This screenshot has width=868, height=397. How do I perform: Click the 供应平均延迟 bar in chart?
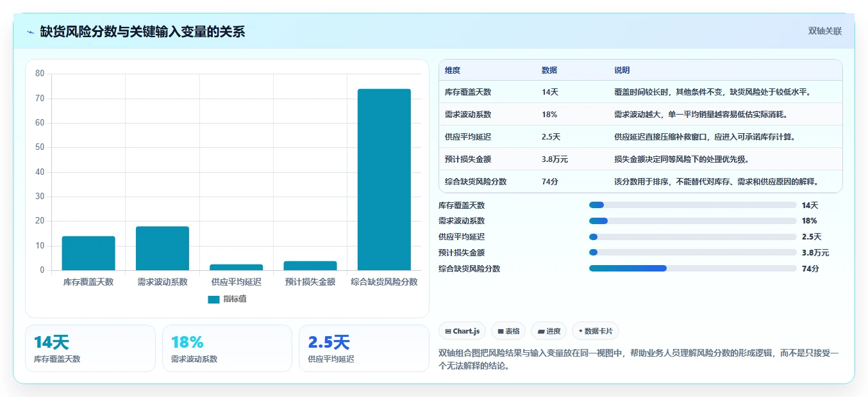pyautogui.click(x=237, y=267)
